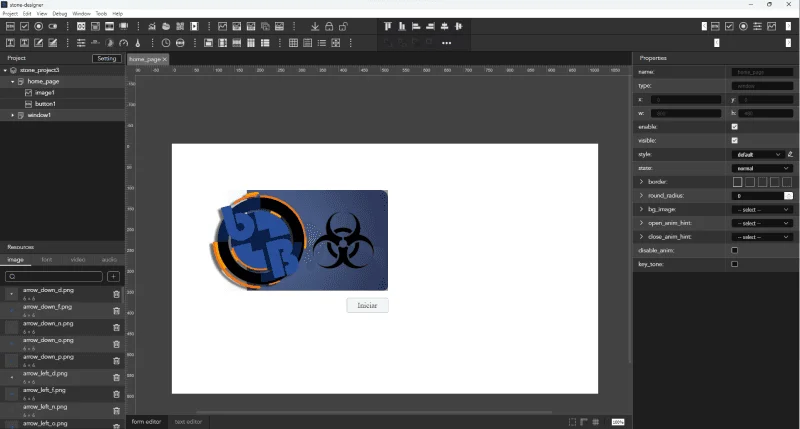Check the key_tone checkbox
The width and height of the screenshot is (800, 429).
click(x=735, y=264)
